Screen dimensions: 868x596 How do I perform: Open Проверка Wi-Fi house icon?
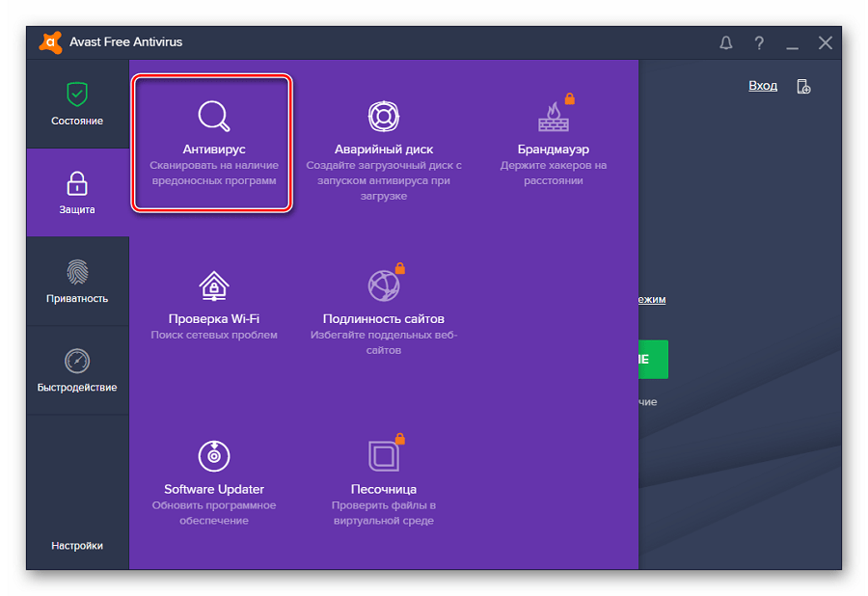213,285
